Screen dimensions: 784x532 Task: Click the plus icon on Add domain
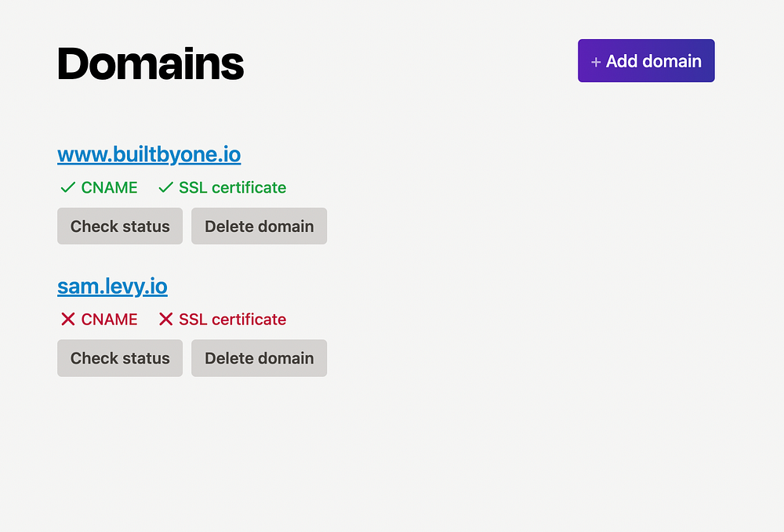tap(596, 62)
